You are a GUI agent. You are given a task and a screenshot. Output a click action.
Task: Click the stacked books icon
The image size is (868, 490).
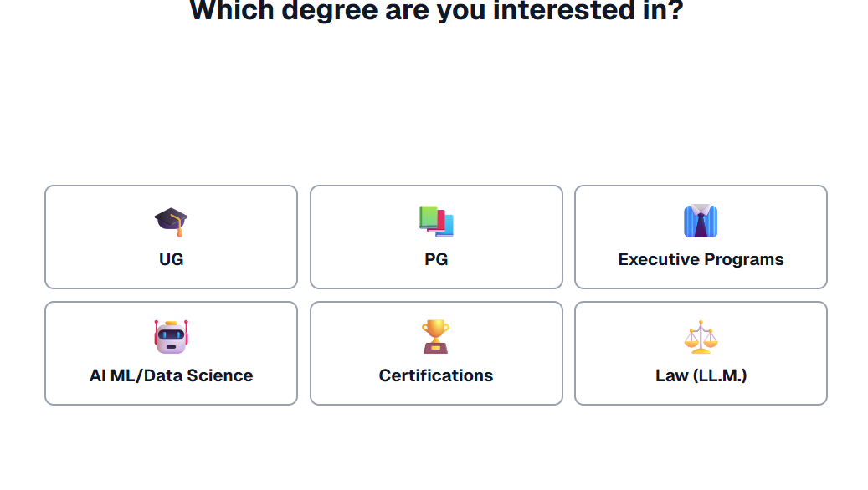(436, 222)
